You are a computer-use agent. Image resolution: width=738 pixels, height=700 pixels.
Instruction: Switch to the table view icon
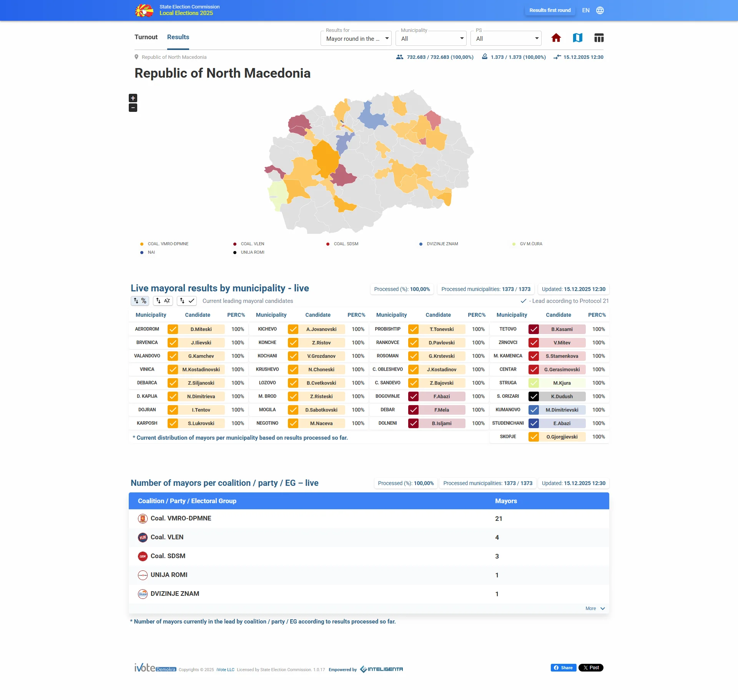tap(599, 38)
